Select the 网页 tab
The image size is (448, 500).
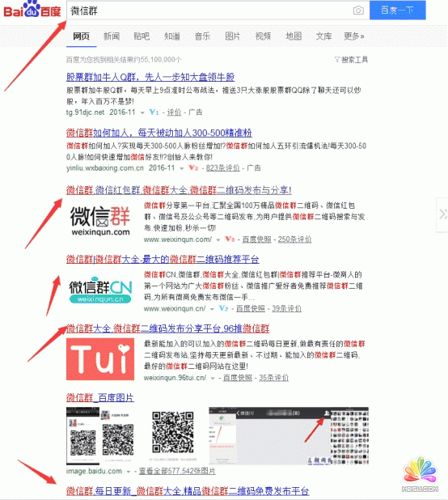pos(81,36)
